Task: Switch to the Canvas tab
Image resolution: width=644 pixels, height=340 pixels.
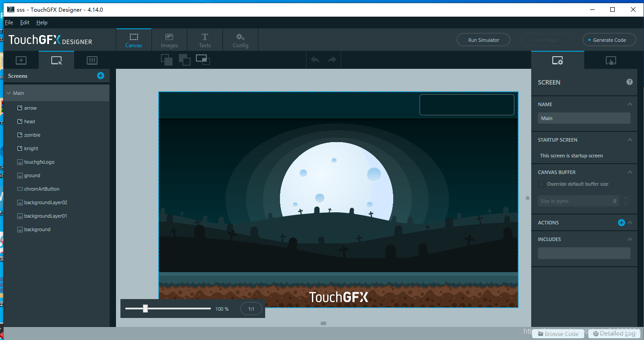Action: point(134,40)
